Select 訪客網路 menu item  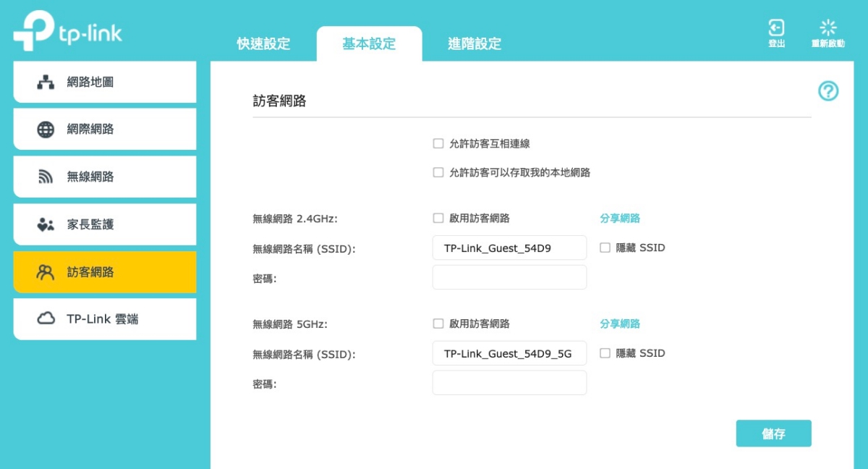click(105, 272)
